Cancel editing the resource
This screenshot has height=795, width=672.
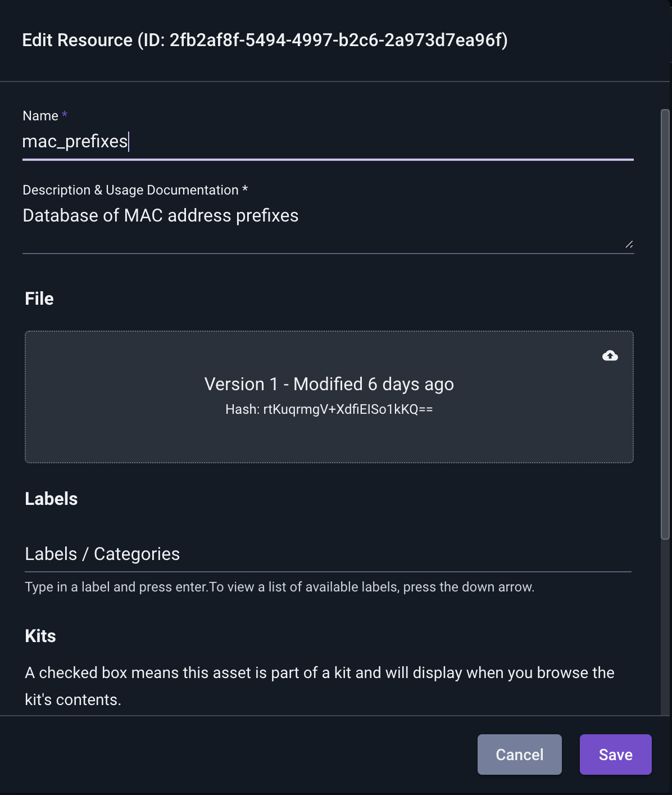tap(520, 755)
